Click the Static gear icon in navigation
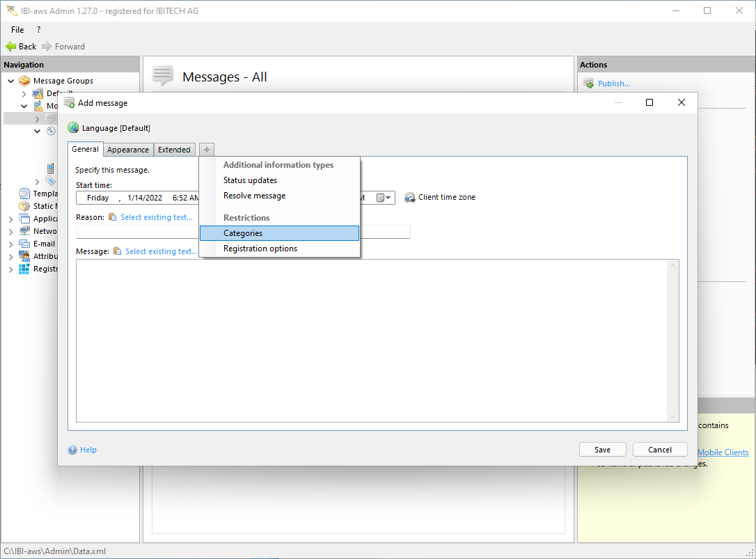756x559 pixels. pyautogui.click(x=24, y=206)
